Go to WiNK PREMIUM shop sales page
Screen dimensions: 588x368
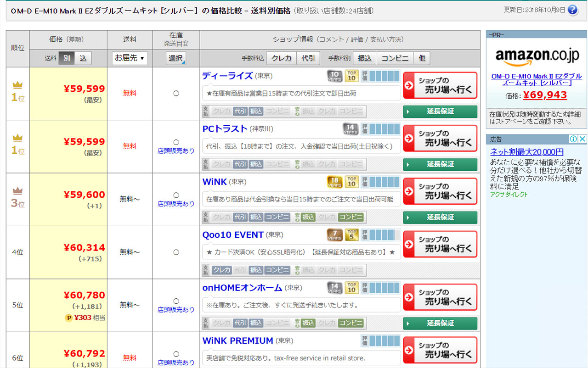coord(440,350)
